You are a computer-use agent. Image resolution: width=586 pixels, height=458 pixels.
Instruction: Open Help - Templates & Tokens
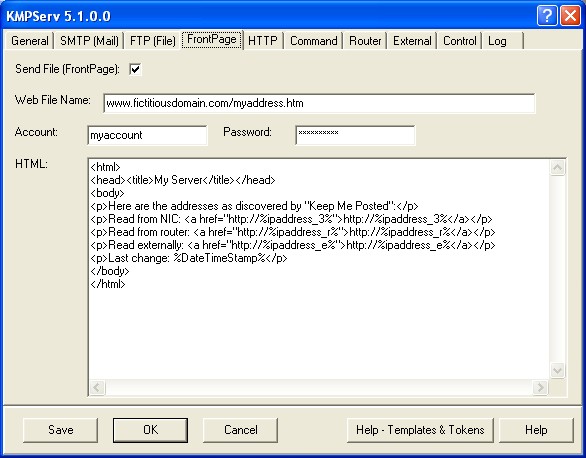[x=420, y=430]
